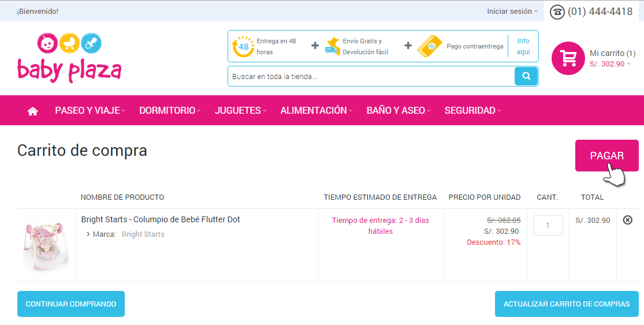Click 'Envío Gratis y Devolución fácil' text
This screenshot has height=325, width=644.
click(x=366, y=46)
